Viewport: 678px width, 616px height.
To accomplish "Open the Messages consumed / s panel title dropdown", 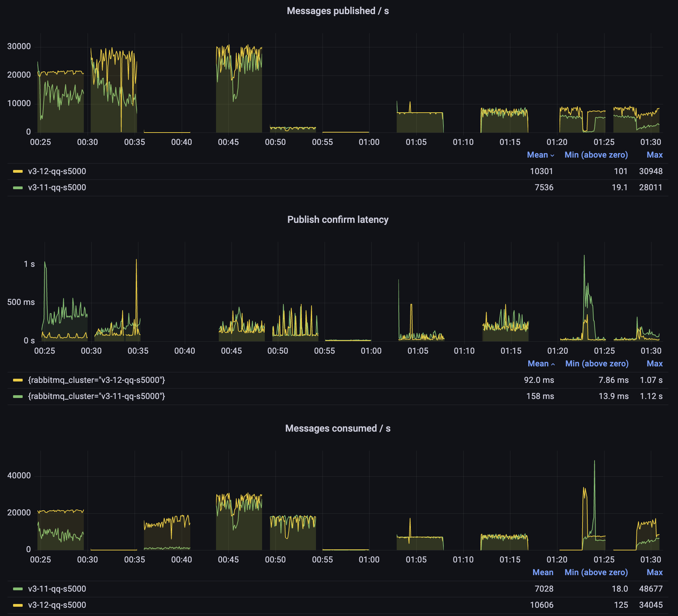I will [338, 428].
